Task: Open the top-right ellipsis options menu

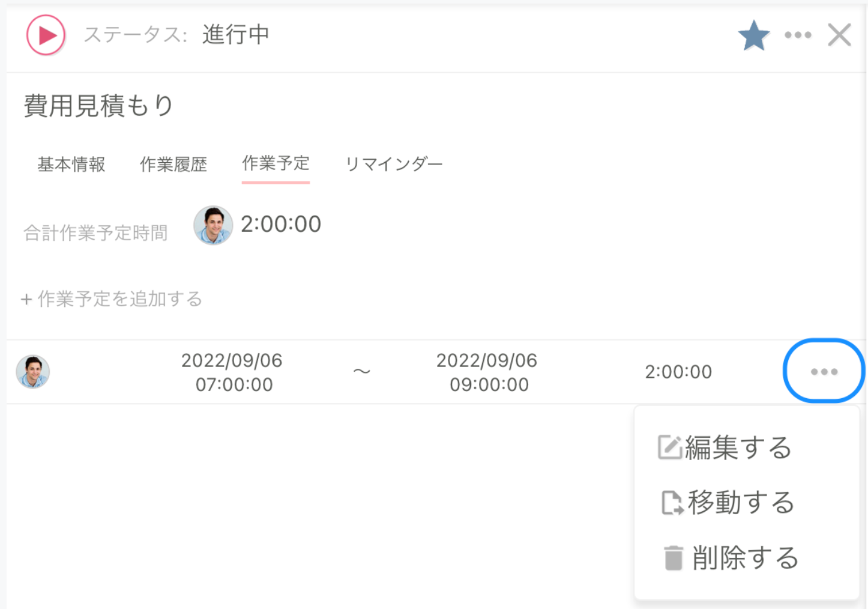Action: (x=797, y=35)
